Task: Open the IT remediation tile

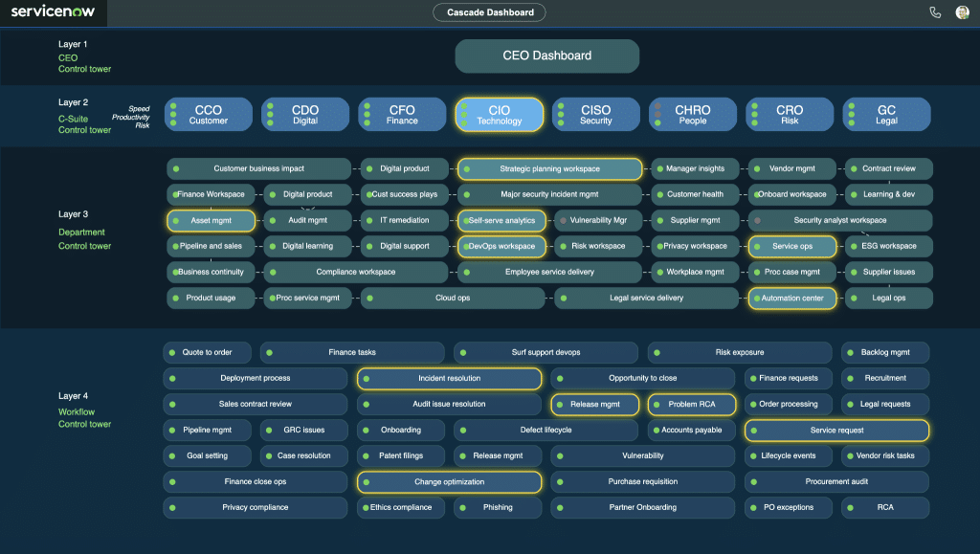Action: tap(405, 220)
